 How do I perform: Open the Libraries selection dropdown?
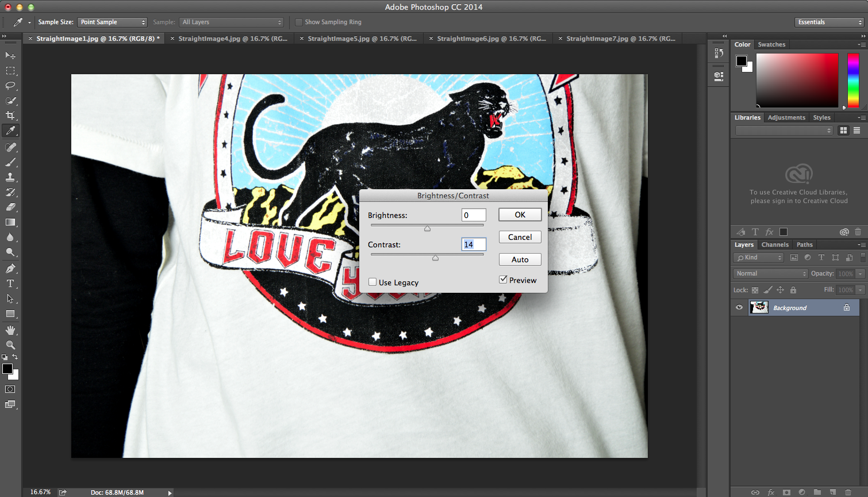click(x=784, y=131)
